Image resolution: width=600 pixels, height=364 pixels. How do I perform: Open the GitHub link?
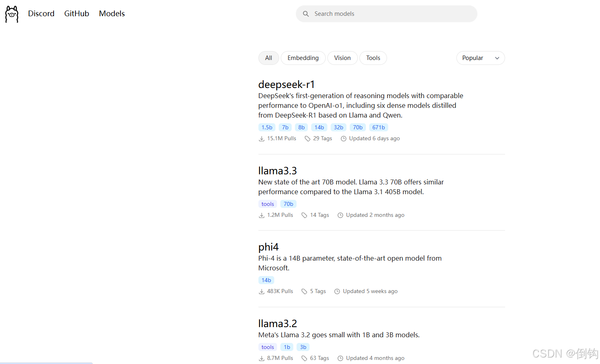tap(77, 13)
